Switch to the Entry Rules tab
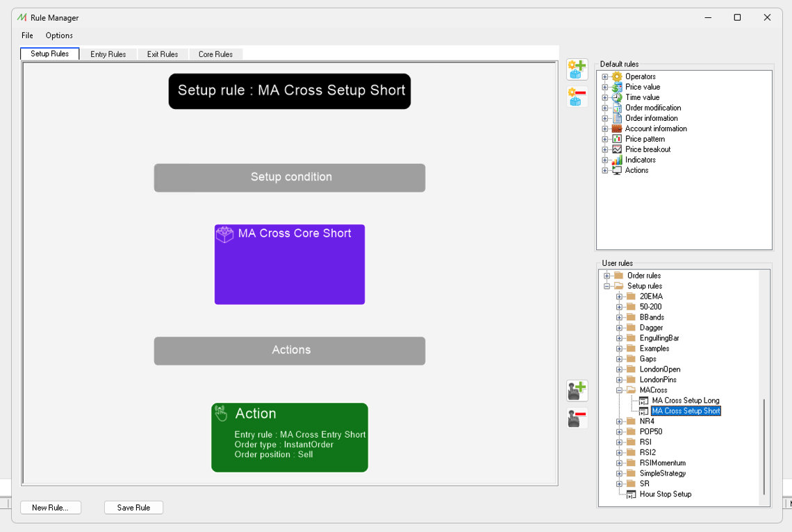The image size is (792, 532). tap(108, 54)
